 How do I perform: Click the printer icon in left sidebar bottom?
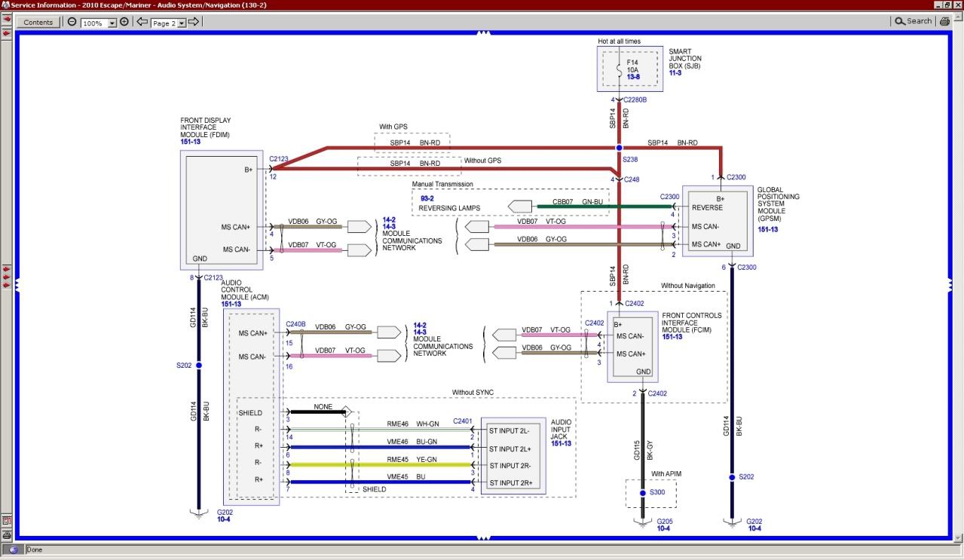7,534
